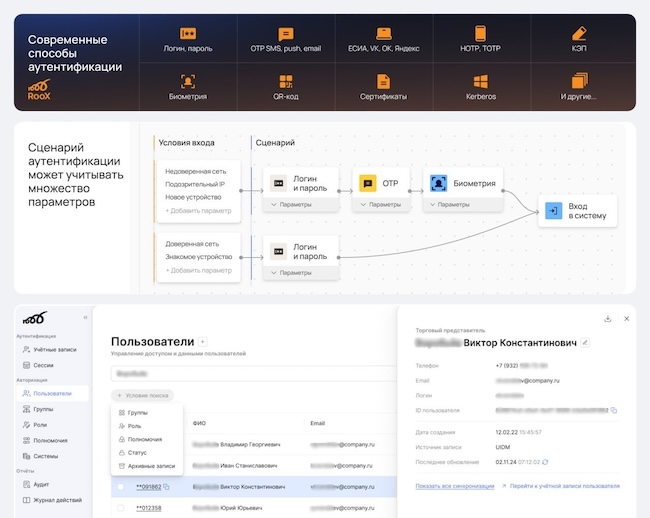Tick checkbox for row **091862

click(121, 487)
